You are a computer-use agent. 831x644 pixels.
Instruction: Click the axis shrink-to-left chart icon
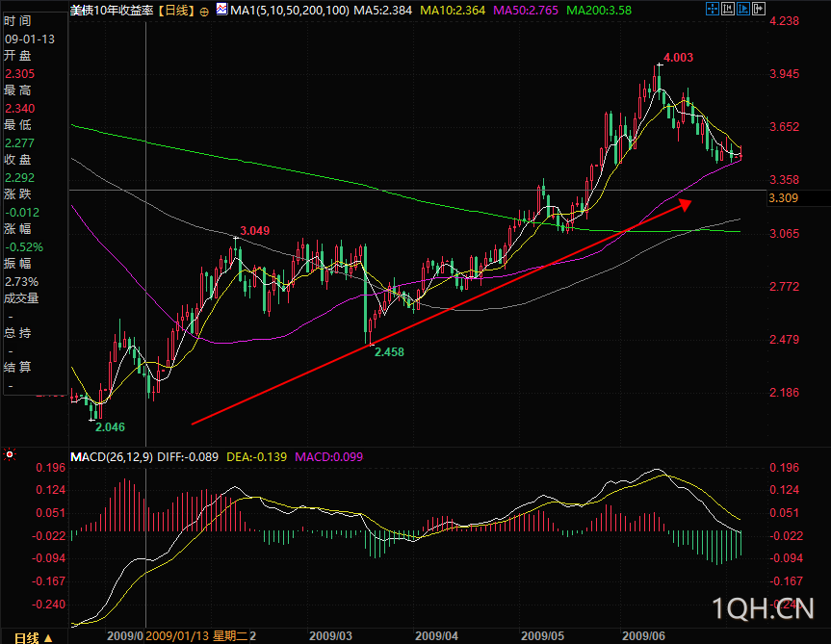(x=728, y=9)
